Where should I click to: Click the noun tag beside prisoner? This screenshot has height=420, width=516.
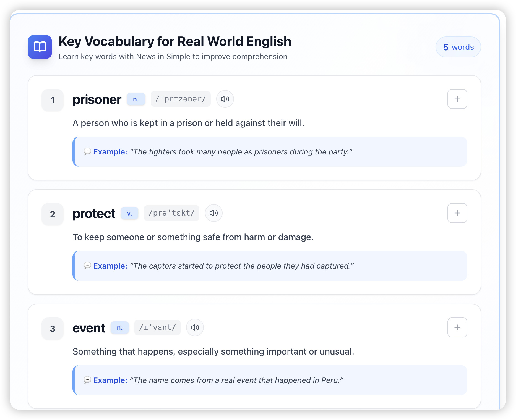point(136,99)
